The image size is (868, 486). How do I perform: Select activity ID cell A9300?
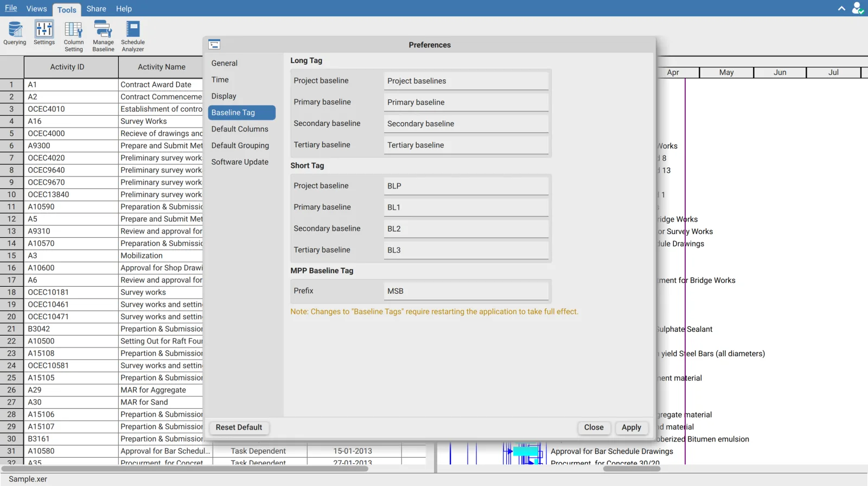71,146
